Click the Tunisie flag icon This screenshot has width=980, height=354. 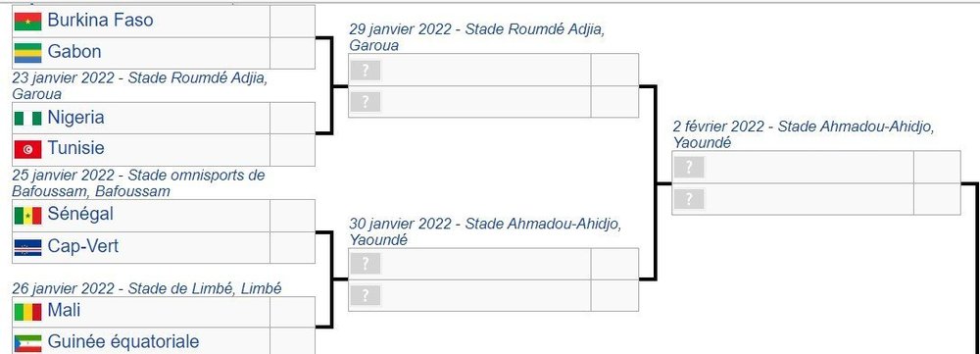pyautogui.click(x=27, y=149)
